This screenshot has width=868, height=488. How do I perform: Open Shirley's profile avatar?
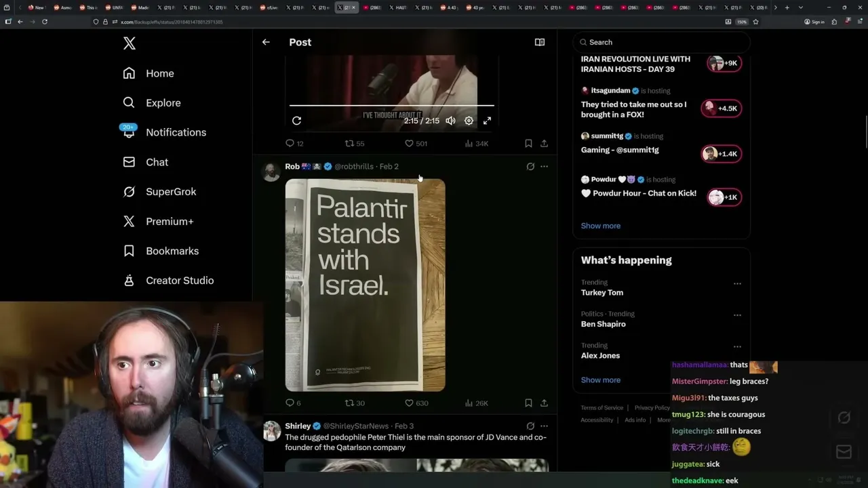click(x=271, y=430)
